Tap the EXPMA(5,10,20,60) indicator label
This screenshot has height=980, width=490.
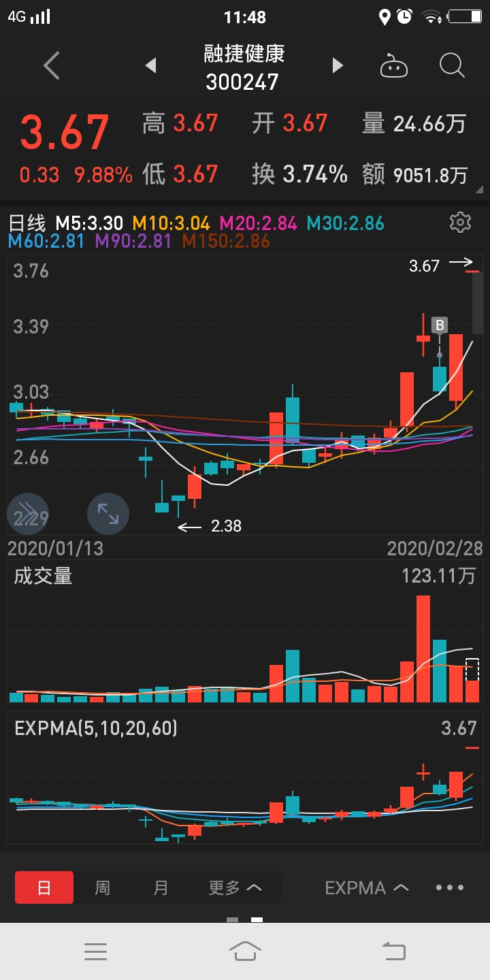pyautogui.click(x=96, y=729)
